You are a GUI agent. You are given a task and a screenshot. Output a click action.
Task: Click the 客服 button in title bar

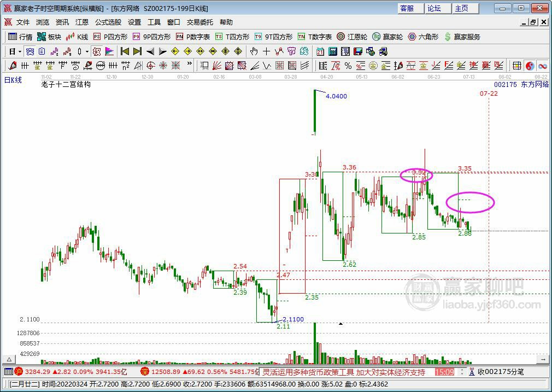[x=410, y=8]
